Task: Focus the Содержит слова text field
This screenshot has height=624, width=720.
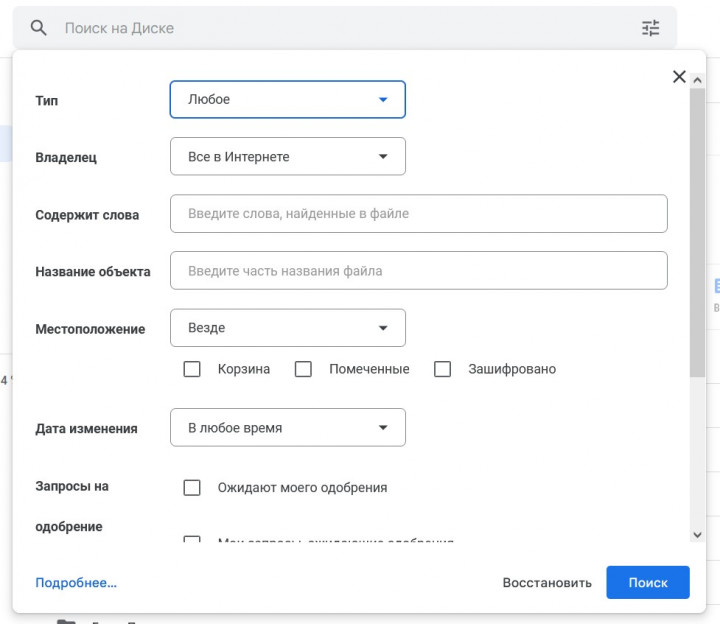Action: point(419,214)
